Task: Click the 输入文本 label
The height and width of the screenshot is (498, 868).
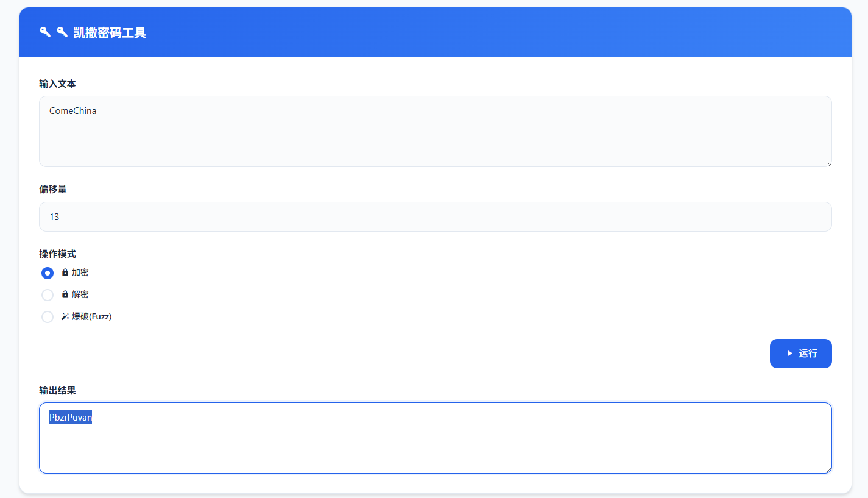Action: (57, 84)
